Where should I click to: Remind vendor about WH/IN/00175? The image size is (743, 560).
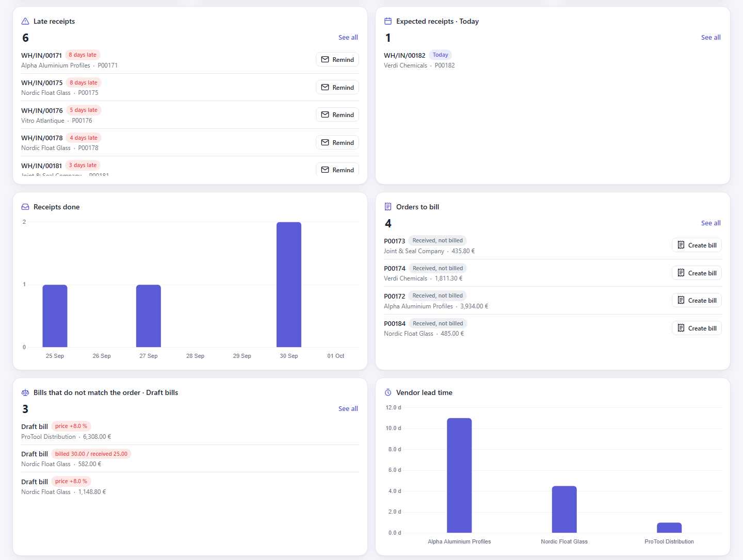click(x=337, y=88)
